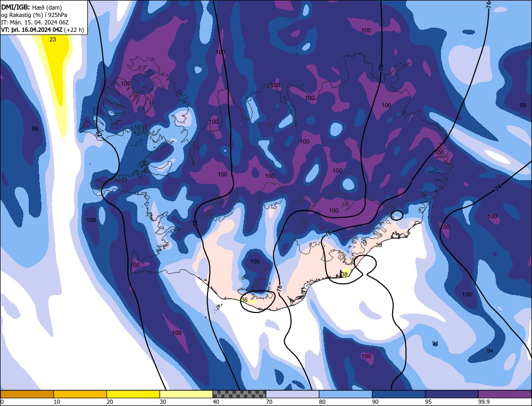
Task: Select the 'IT: Mán. 15. 04. 2024 06Z' line
Action: click(35, 22)
